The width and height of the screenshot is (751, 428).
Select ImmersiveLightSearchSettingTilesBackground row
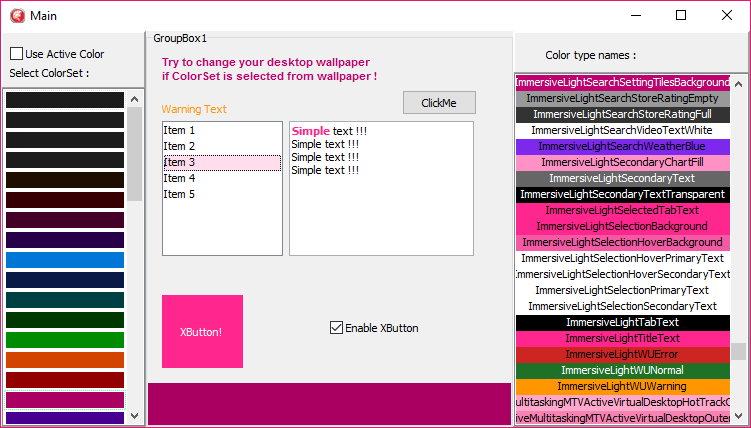coord(623,82)
